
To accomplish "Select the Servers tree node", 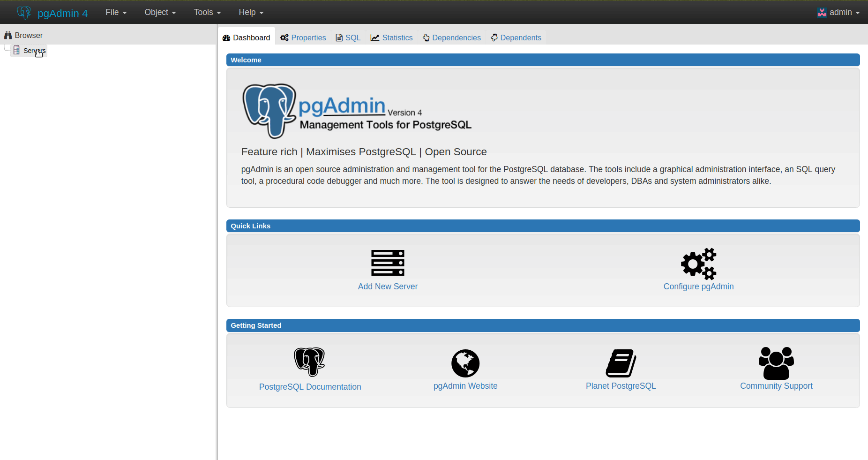I will click(x=35, y=51).
